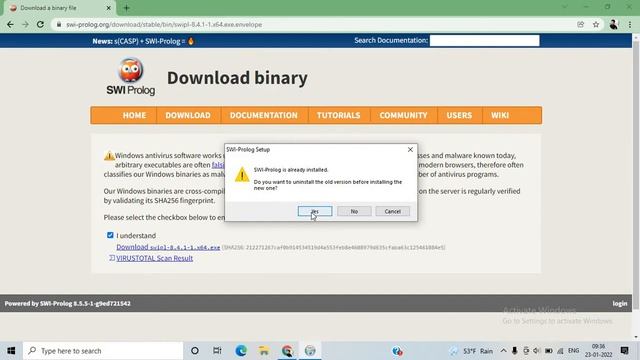Click the s(CASP) + SWI-Prolog news link
Image resolution: width=640 pixels, height=360 pixels.
149,41
